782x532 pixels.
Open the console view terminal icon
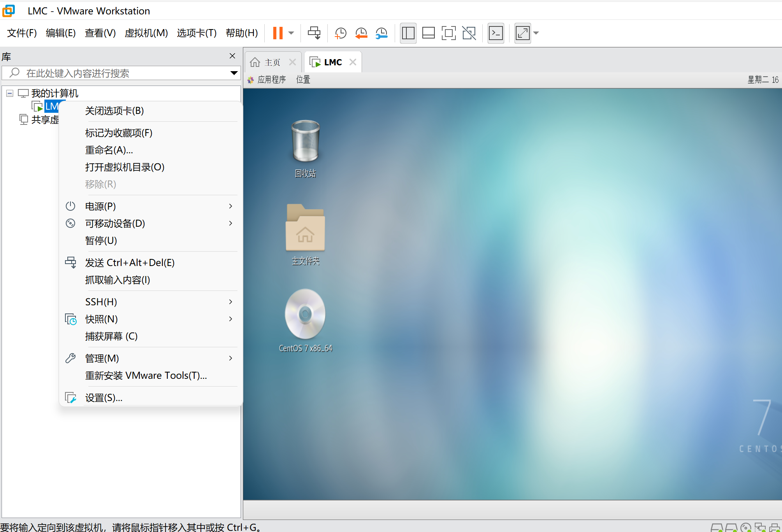coord(496,33)
